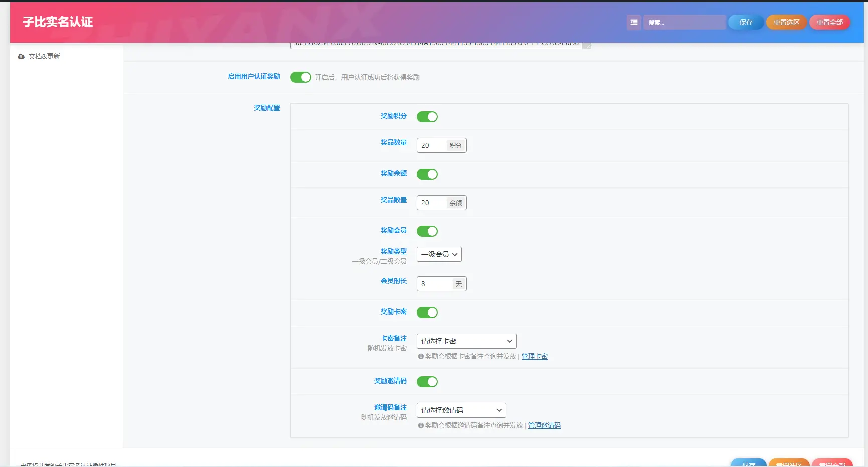
Task: Click the 搜索 search box
Action: (x=684, y=22)
